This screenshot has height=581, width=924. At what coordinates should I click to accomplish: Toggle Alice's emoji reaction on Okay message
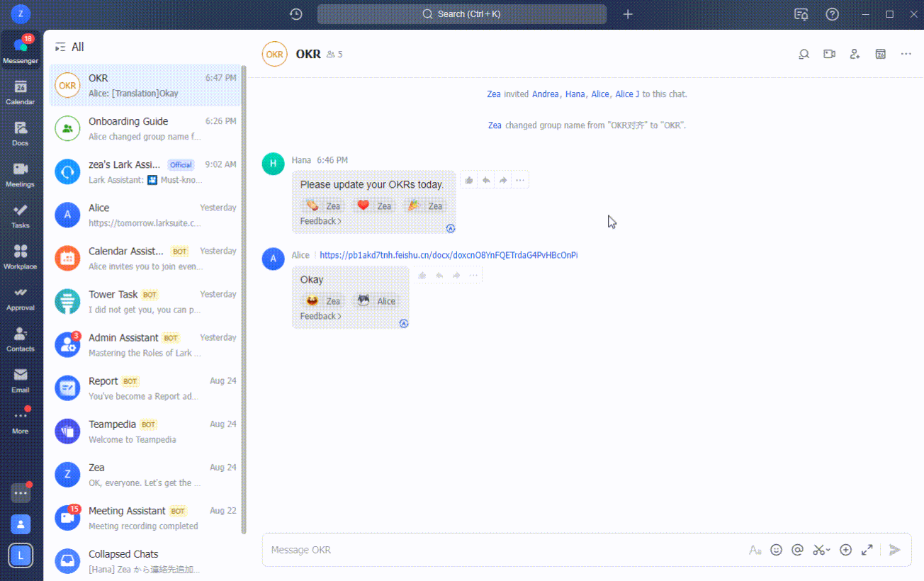[x=376, y=300]
